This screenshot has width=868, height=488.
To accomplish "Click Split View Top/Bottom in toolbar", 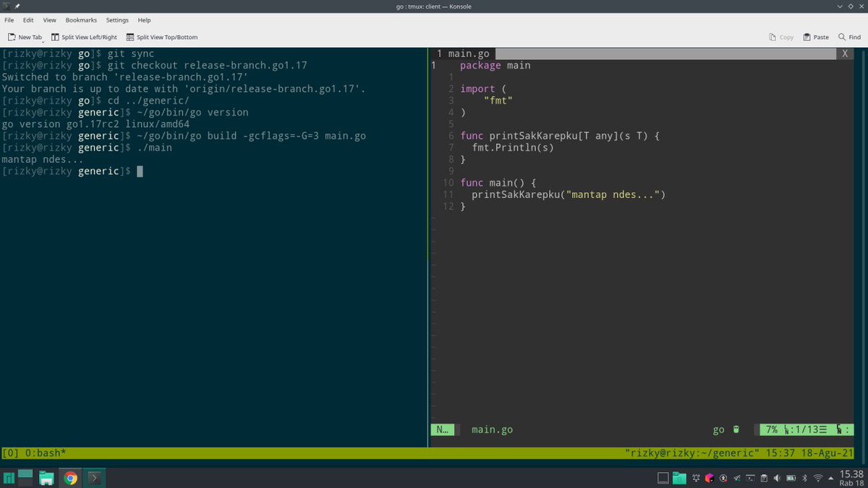I will (161, 37).
